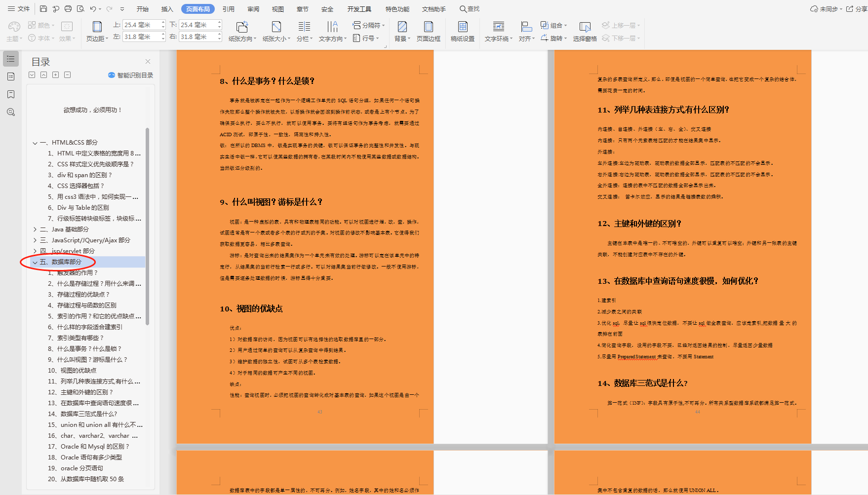Click the add heading plus icon under 目录
Viewport: 868px width, 495px height.
[55, 75]
